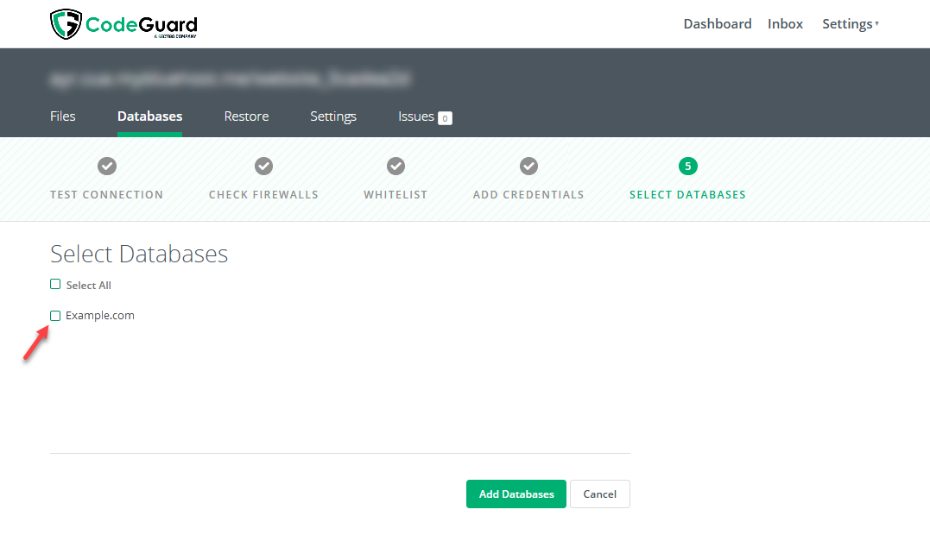Click the Add Credentials checkmark step icon
The image size is (930, 560).
pos(528,166)
